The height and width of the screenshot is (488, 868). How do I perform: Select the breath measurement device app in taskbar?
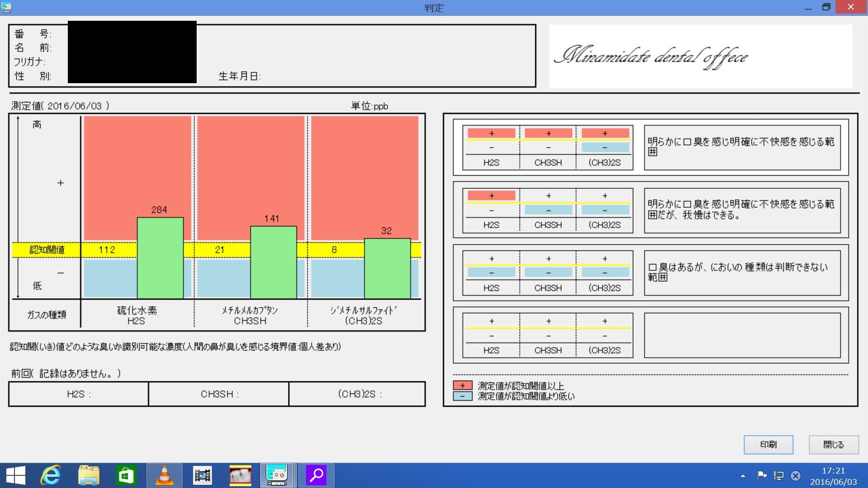point(278,475)
